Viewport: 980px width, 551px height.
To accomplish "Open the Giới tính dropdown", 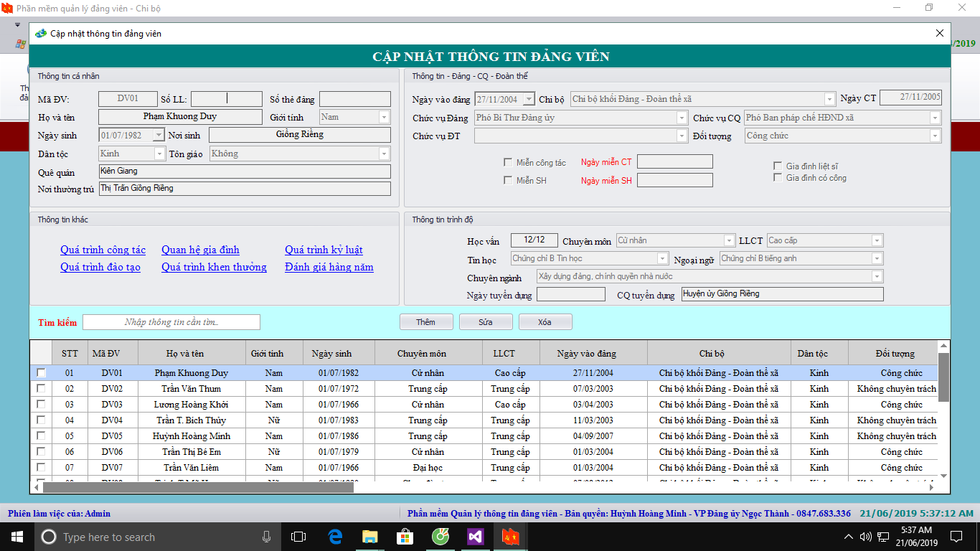I will pyautogui.click(x=384, y=117).
